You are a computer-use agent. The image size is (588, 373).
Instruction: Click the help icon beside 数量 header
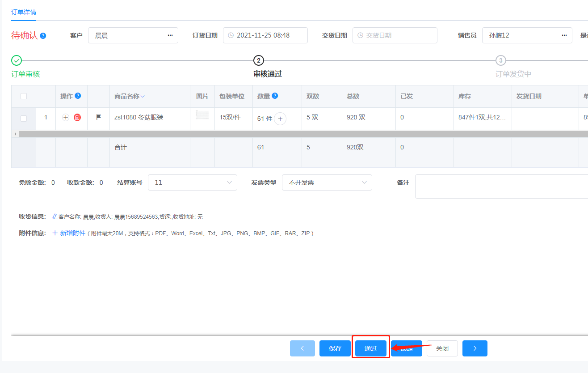click(275, 96)
